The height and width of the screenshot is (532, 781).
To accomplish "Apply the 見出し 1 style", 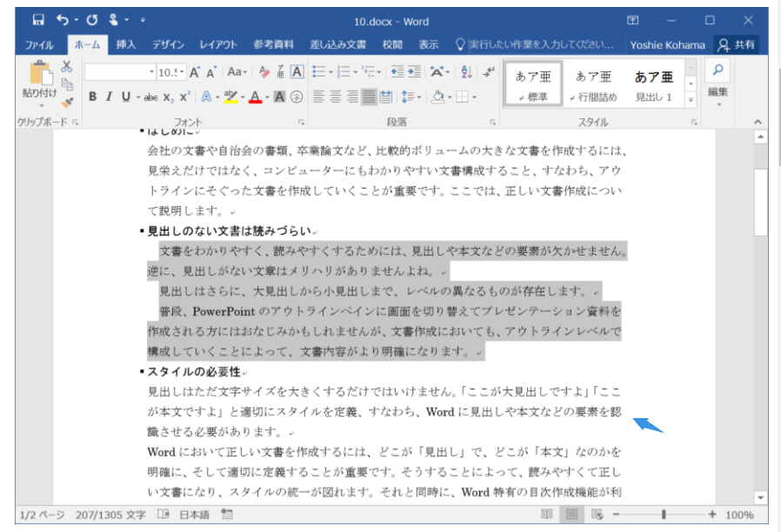I will (653, 83).
